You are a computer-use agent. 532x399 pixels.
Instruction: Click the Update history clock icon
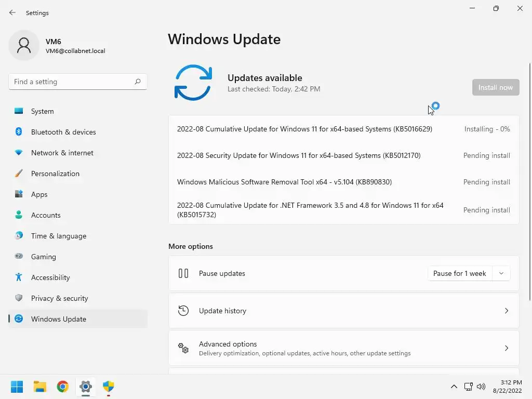(x=183, y=311)
